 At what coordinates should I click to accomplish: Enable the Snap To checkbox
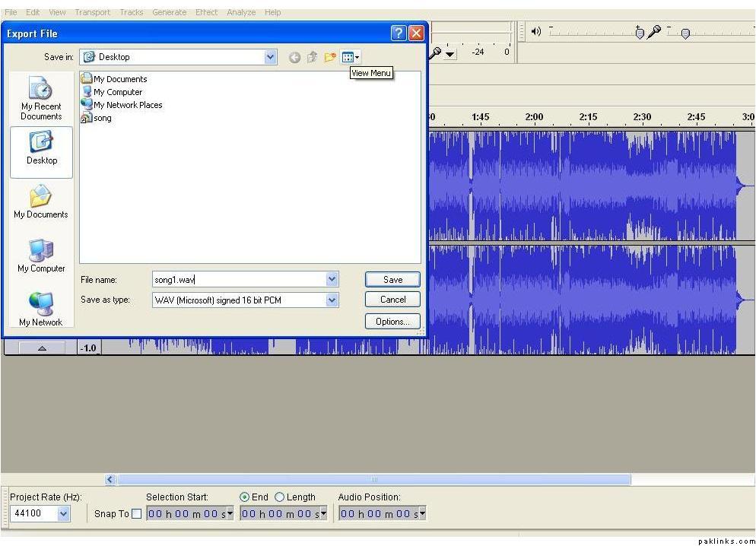(137, 514)
